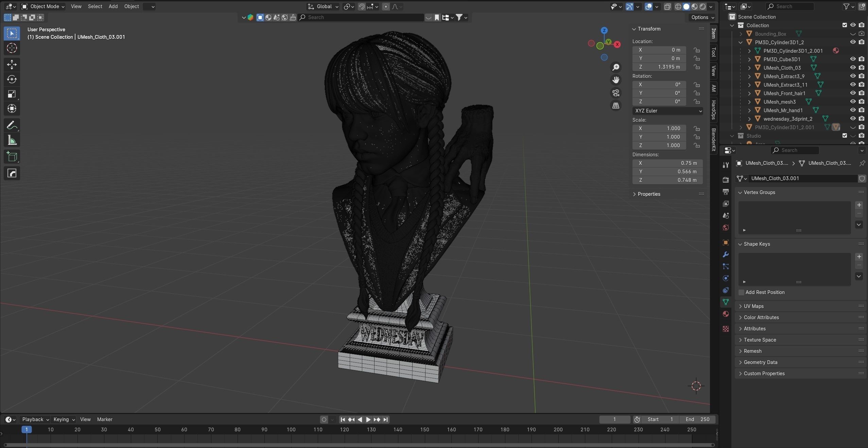Toggle the camera view icon

(x=616, y=93)
